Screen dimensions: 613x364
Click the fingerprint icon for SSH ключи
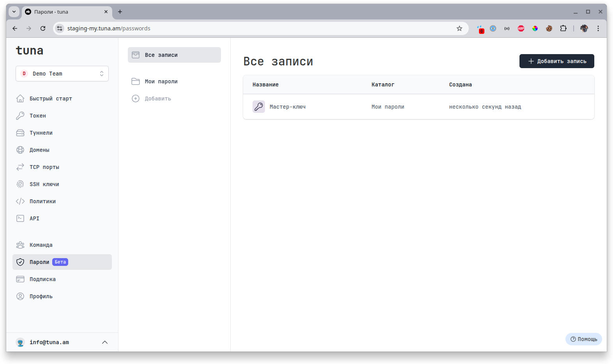(20, 184)
